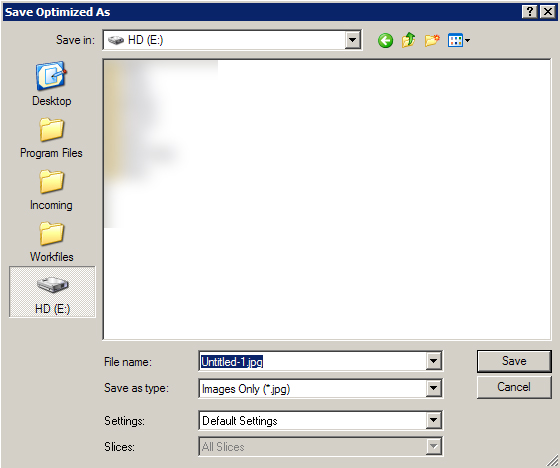Click the Cancel button
560x468 pixels.
click(514, 387)
